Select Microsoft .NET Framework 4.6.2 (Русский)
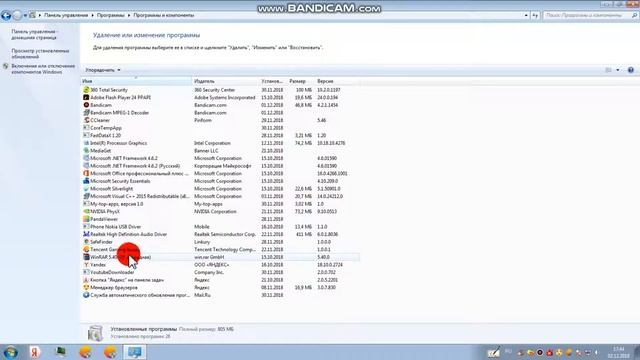The image size is (640, 360). pos(220,166)
